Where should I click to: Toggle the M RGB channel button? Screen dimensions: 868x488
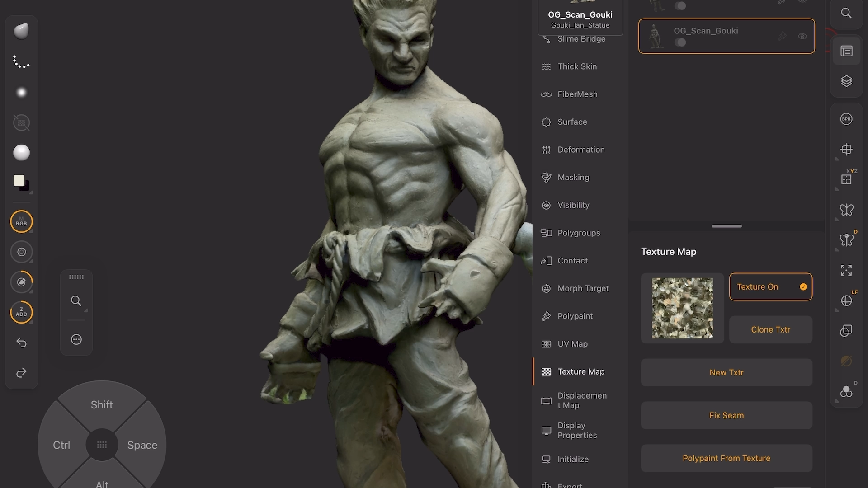(x=21, y=222)
